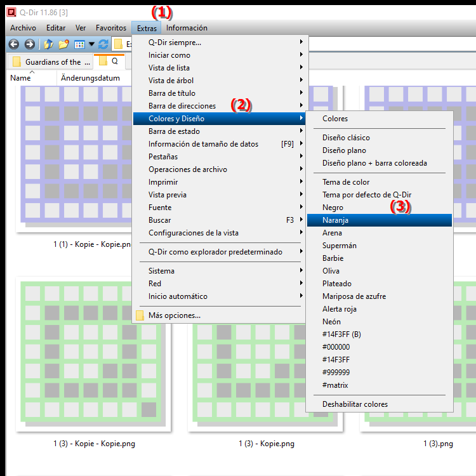Image resolution: width=476 pixels, height=476 pixels.
Task: Open the view mode grid icon
Action: pos(79,44)
